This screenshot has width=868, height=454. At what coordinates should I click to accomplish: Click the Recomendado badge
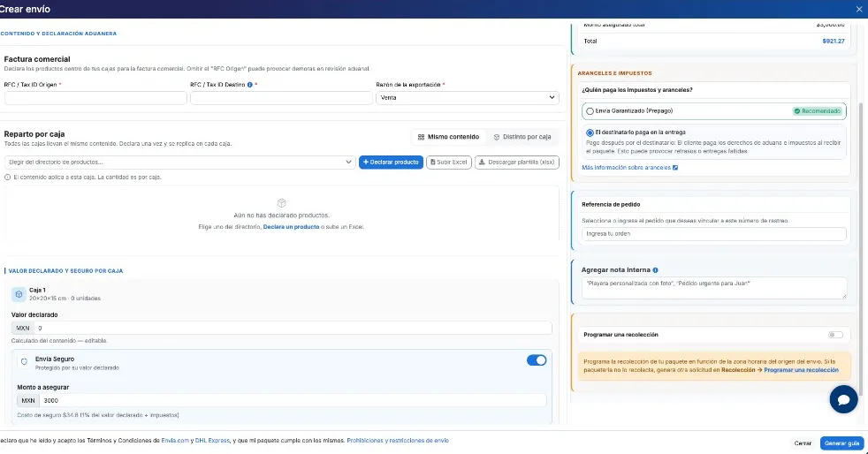[x=817, y=111]
